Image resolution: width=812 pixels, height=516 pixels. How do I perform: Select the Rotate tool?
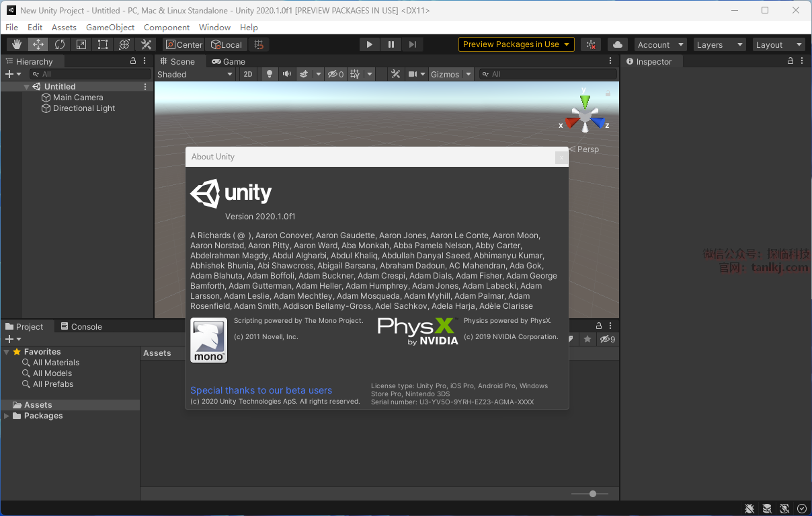coord(60,44)
